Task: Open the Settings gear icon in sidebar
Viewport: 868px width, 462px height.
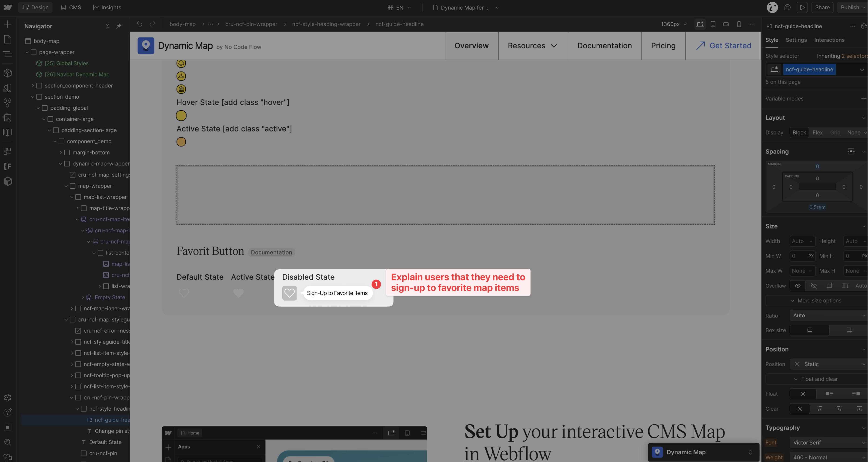Action: [x=7, y=398]
